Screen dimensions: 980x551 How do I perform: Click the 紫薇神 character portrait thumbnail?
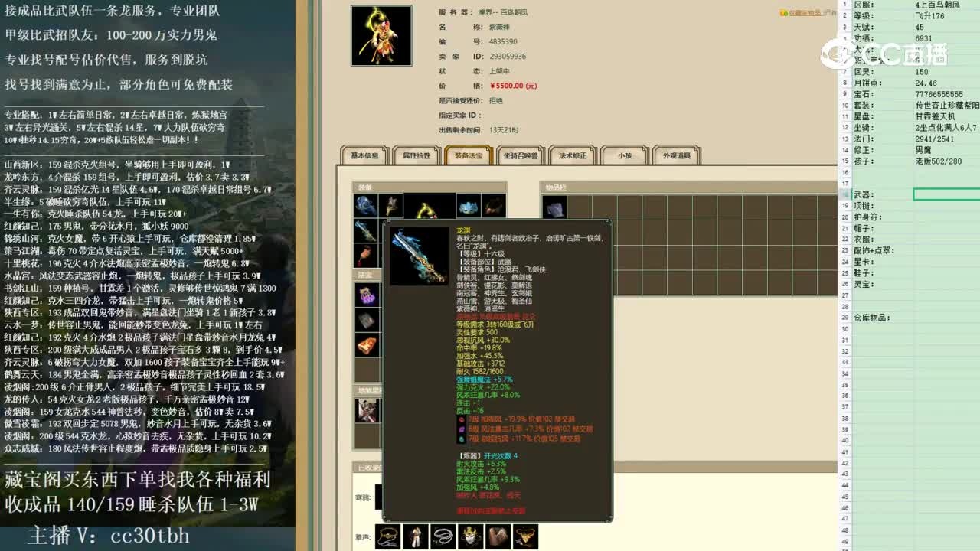point(381,35)
